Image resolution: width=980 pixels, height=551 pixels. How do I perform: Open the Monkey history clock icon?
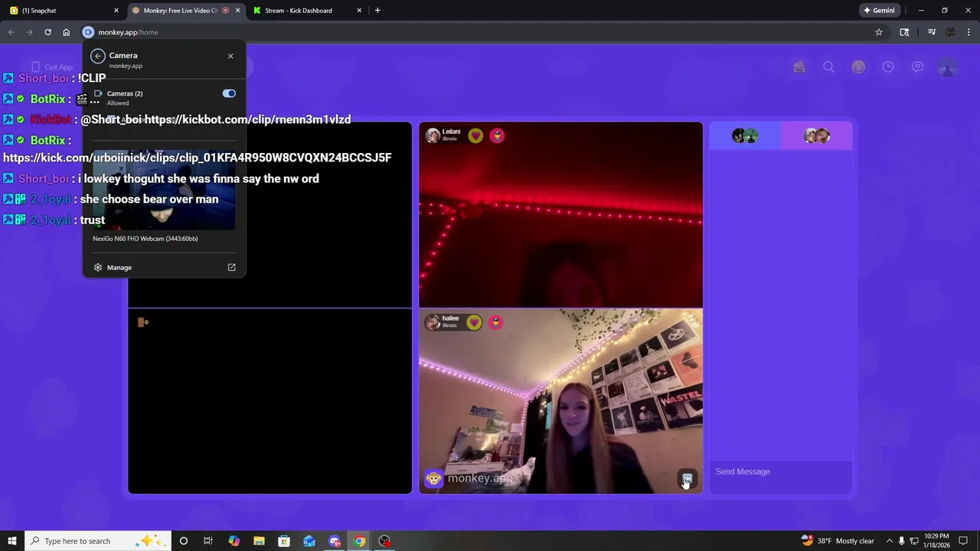(x=888, y=67)
